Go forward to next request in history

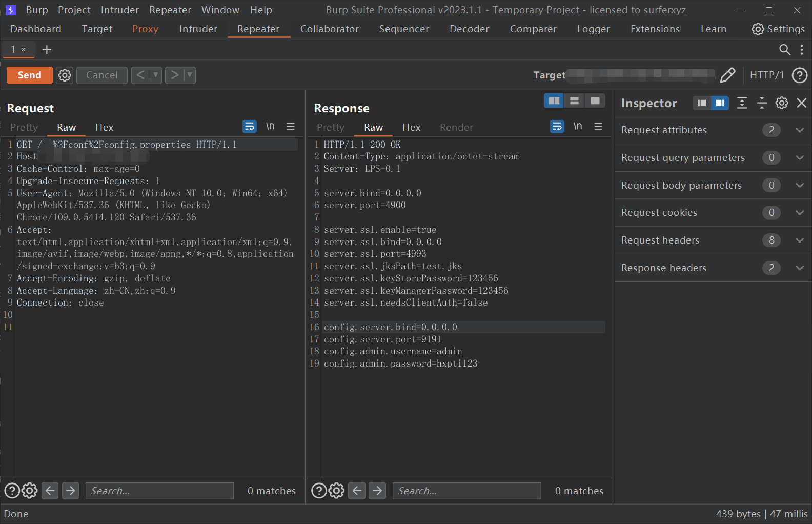click(x=175, y=75)
